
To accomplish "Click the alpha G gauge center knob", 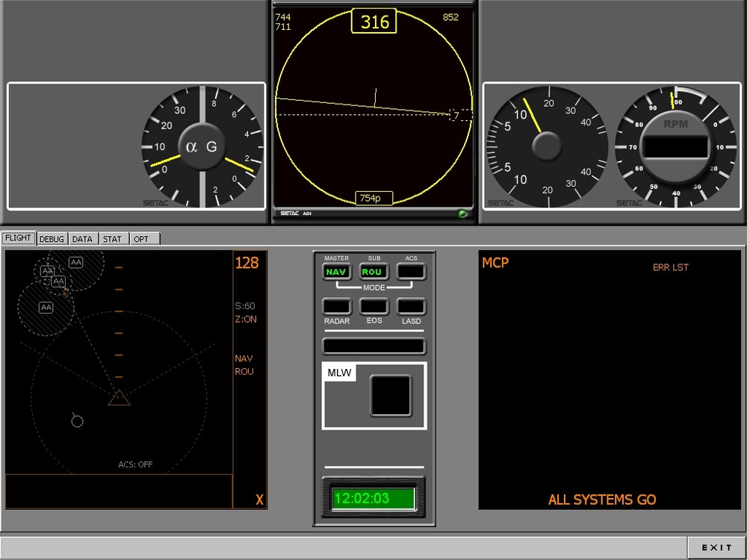I will [x=202, y=146].
